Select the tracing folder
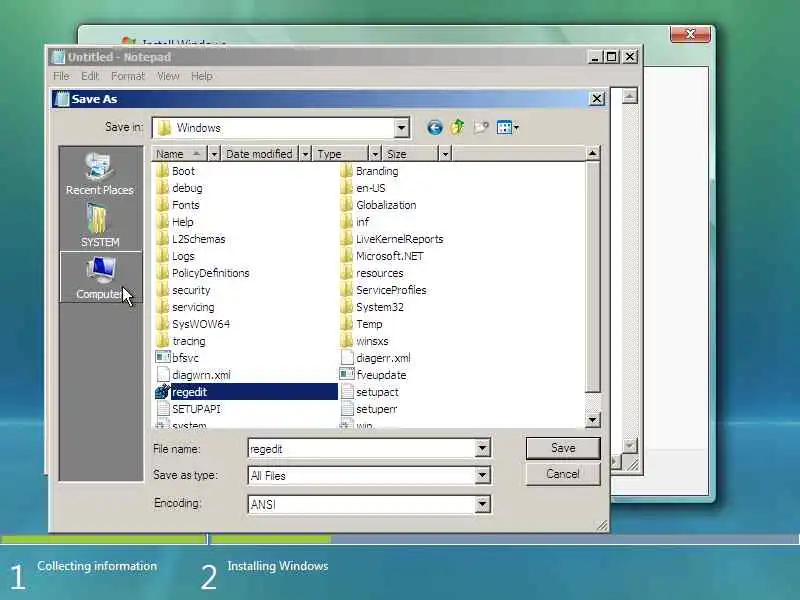 (181, 341)
